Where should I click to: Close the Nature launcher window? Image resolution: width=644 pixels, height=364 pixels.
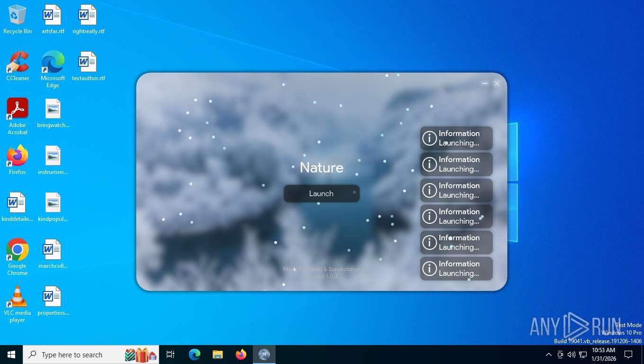pos(497,83)
